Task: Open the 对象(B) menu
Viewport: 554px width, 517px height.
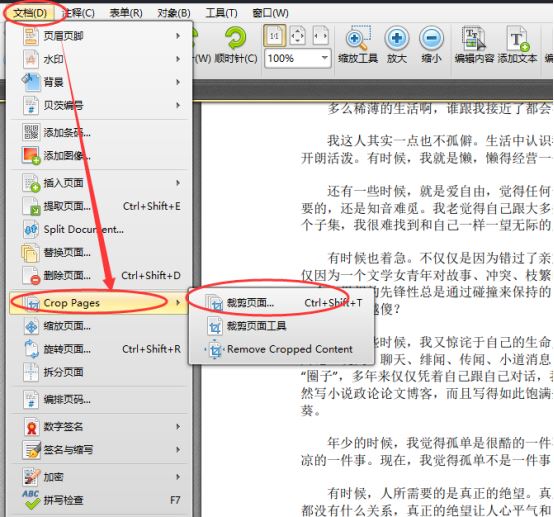Action: pos(174,13)
